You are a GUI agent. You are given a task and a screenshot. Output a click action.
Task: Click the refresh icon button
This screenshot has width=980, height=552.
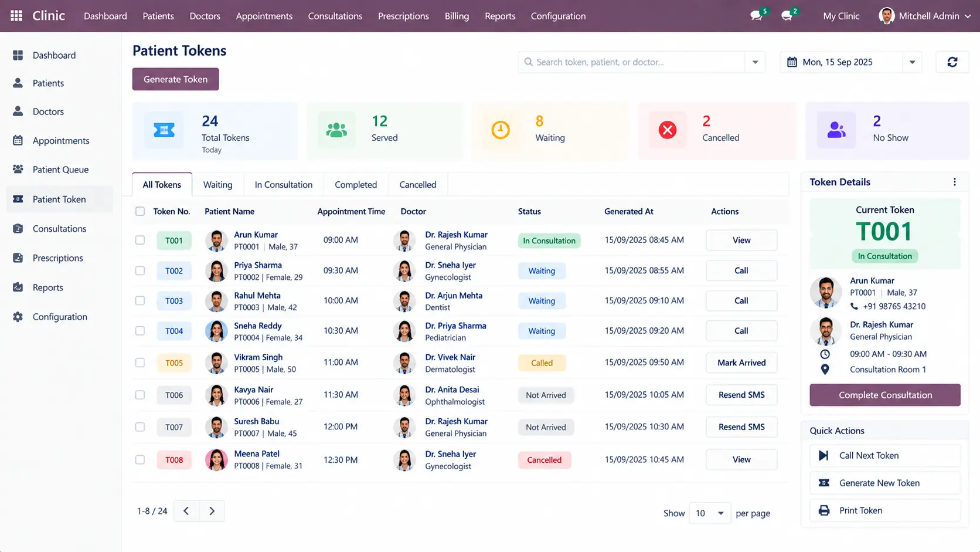pos(952,62)
